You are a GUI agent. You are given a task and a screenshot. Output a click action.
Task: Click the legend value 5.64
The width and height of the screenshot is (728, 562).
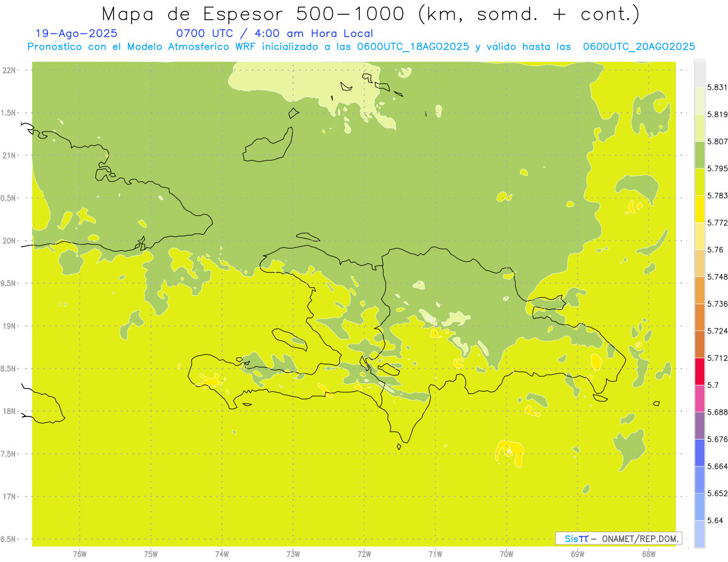716,521
